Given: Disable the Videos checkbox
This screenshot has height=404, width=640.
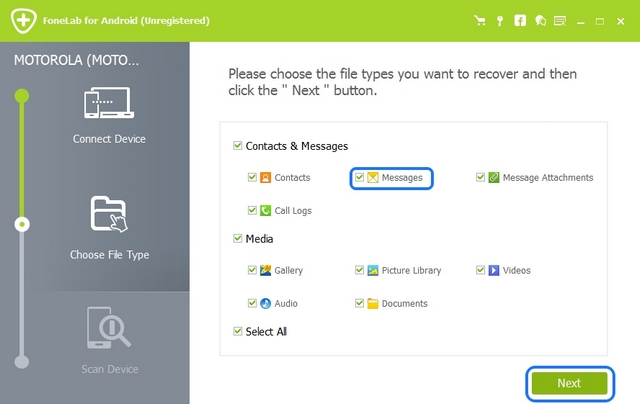Looking at the screenshot, I should coord(480,270).
